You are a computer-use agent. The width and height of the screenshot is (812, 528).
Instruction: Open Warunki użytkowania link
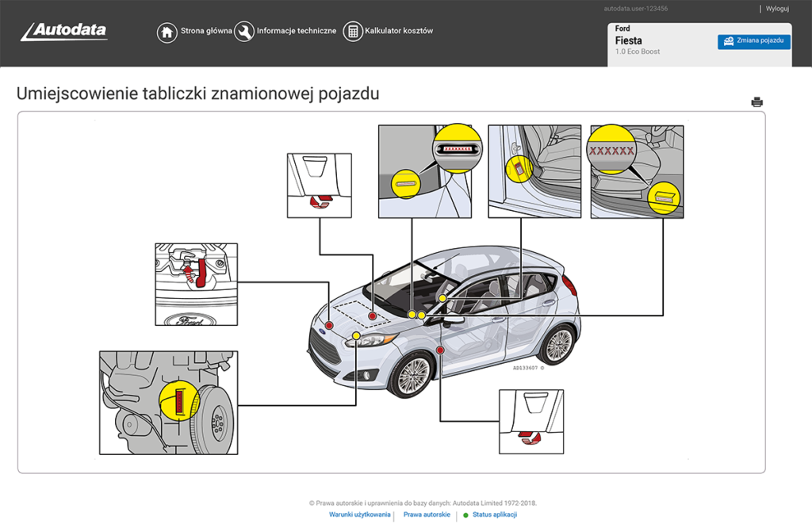(x=359, y=515)
